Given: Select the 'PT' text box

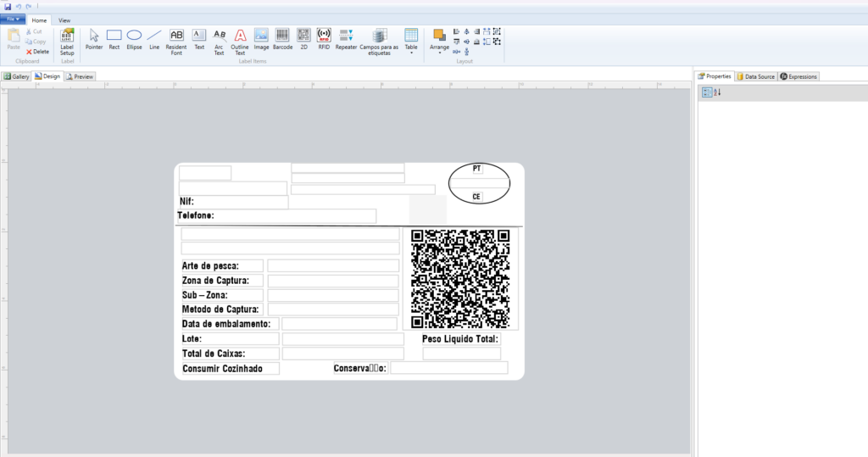Looking at the screenshot, I should tap(476, 169).
